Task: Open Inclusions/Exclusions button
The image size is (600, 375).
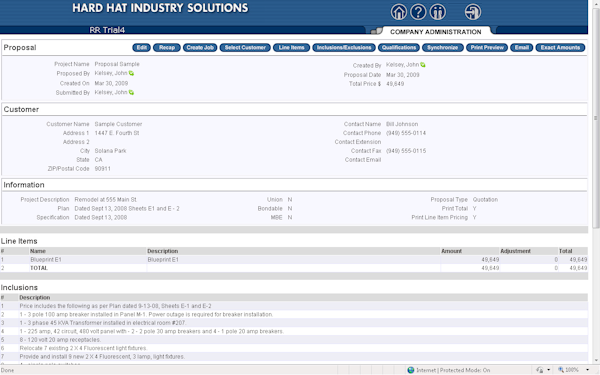Action: pyautogui.click(x=344, y=47)
